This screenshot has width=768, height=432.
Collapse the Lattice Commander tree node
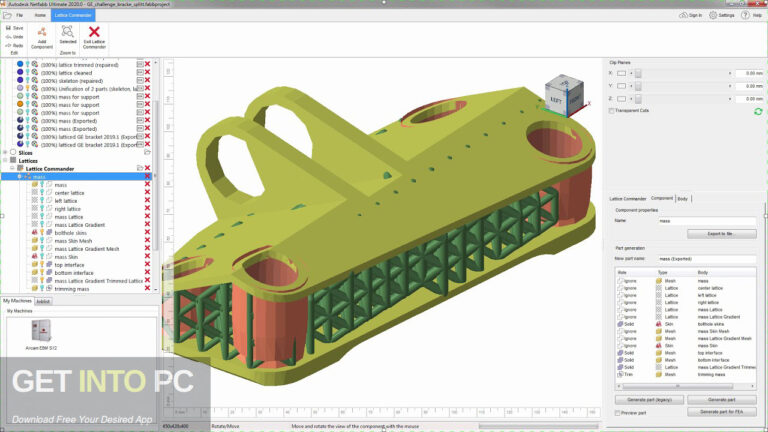point(13,168)
